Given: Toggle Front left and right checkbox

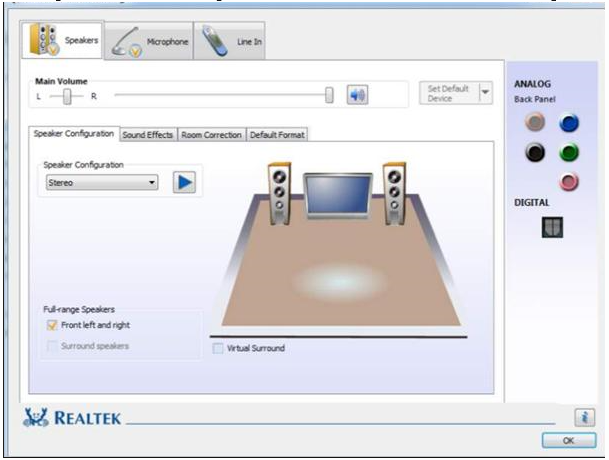Looking at the screenshot, I should coord(52,325).
